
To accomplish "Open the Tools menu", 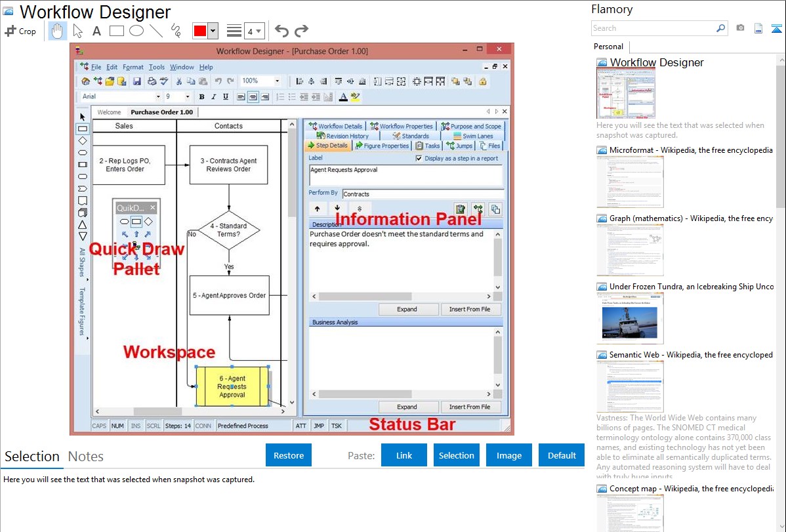I will click(x=156, y=67).
